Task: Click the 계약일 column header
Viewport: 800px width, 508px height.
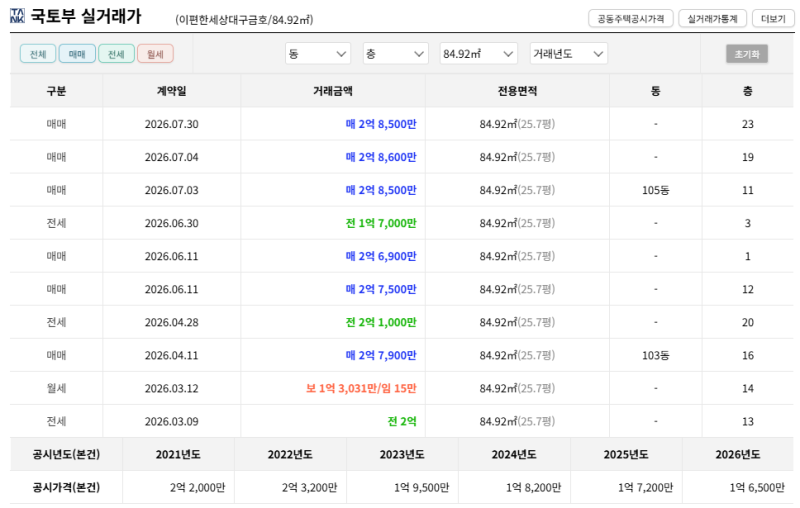Action: click(x=171, y=91)
